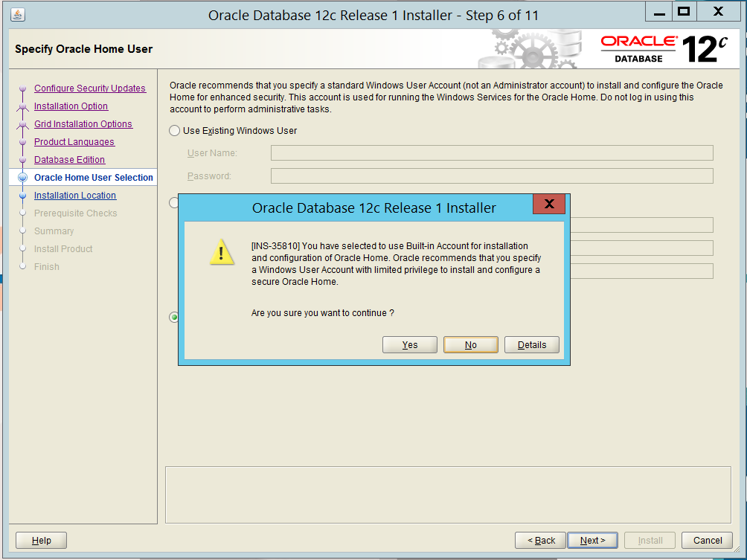Viewport: 747px width, 560px height.
Task: Click the step marker beside Installation Option
Action: pos(25,106)
